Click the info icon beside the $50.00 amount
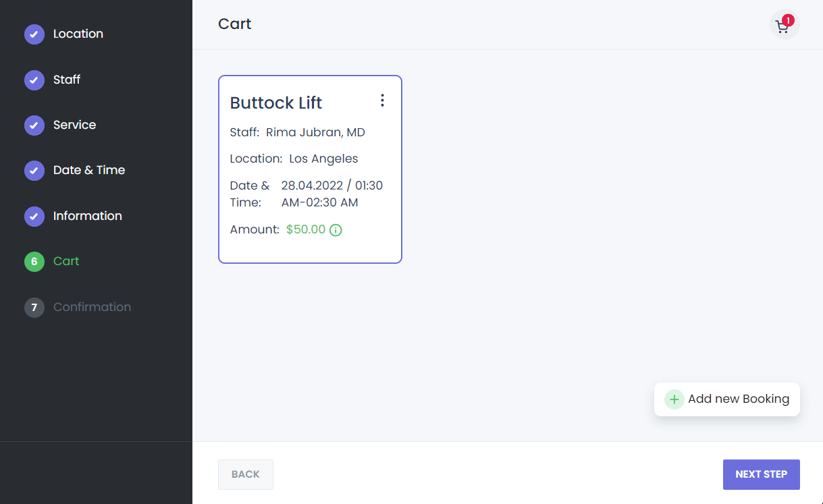Image resolution: width=823 pixels, height=504 pixels. (x=336, y=230)
